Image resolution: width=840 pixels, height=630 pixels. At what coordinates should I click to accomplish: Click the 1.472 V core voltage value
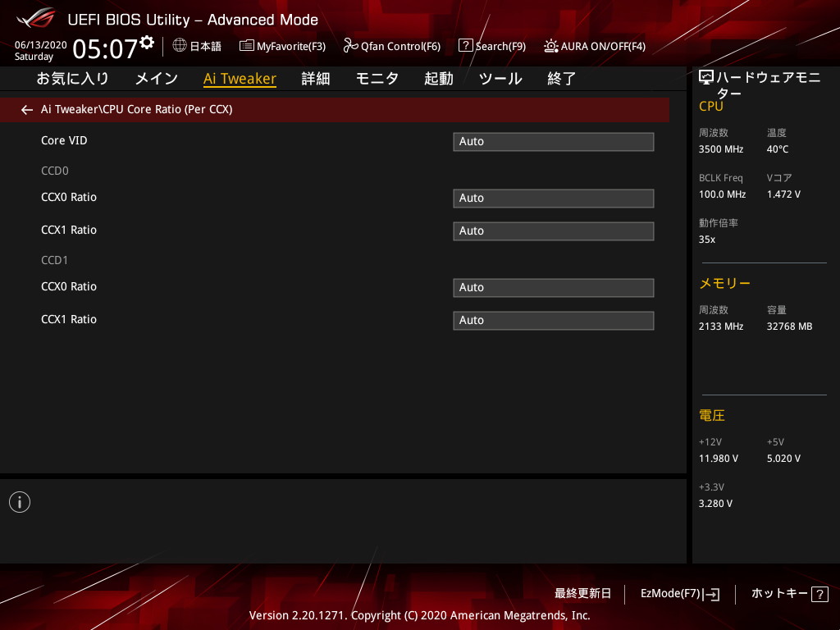pyautogui.click(x=783, y=194)
